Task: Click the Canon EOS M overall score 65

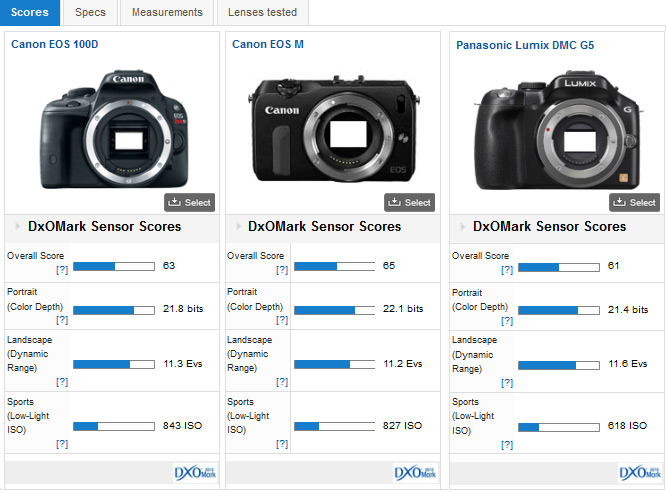Action: 389,266
